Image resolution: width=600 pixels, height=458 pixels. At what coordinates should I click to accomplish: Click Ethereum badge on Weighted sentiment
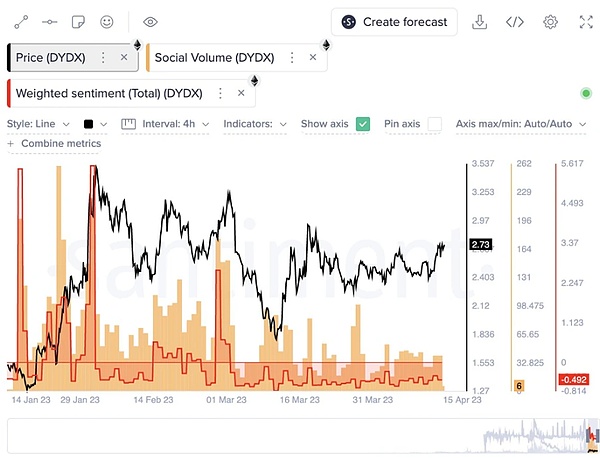254,81
